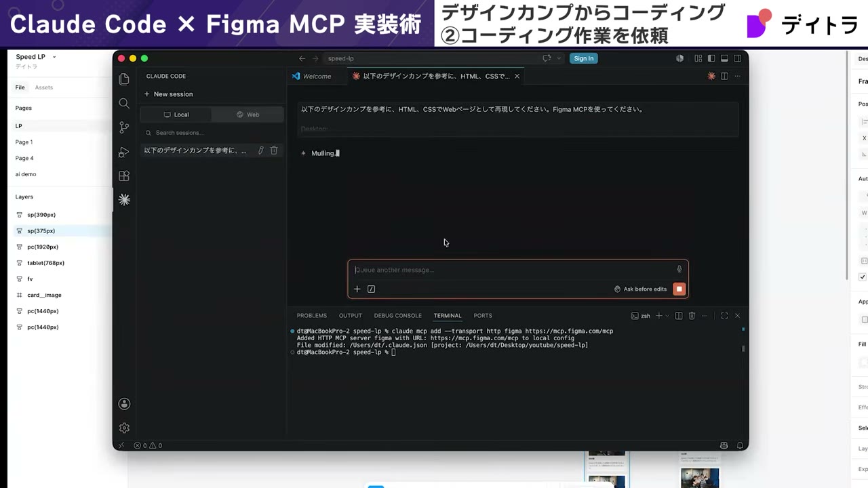
Task: Add a new terminal with plus
Action: 658,316
